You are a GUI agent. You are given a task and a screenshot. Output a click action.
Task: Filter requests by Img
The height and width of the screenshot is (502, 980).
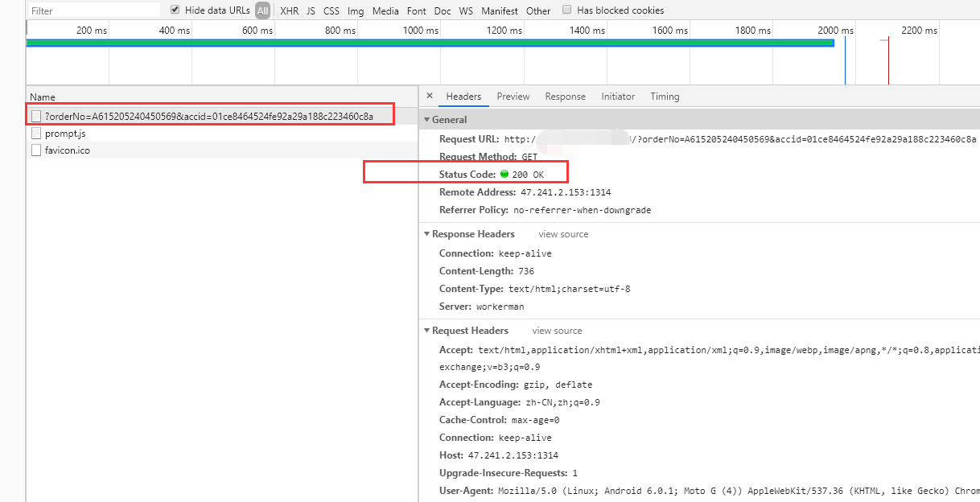(356, 10)
